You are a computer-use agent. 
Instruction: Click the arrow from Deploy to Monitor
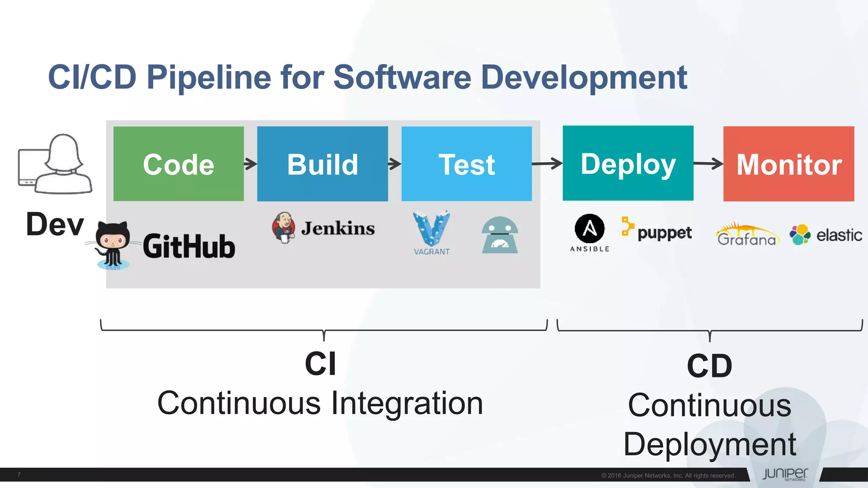coord(709,164)
